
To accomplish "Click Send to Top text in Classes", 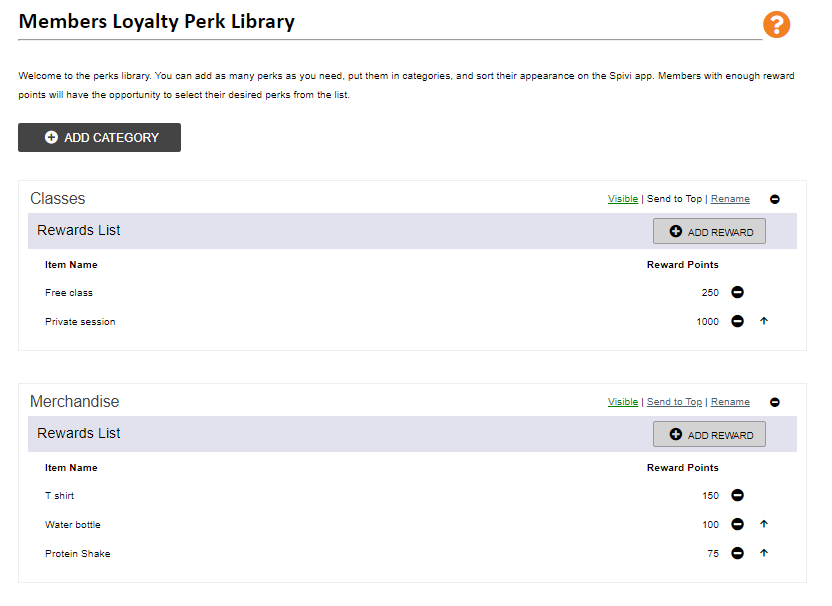I will coord(674,199).
